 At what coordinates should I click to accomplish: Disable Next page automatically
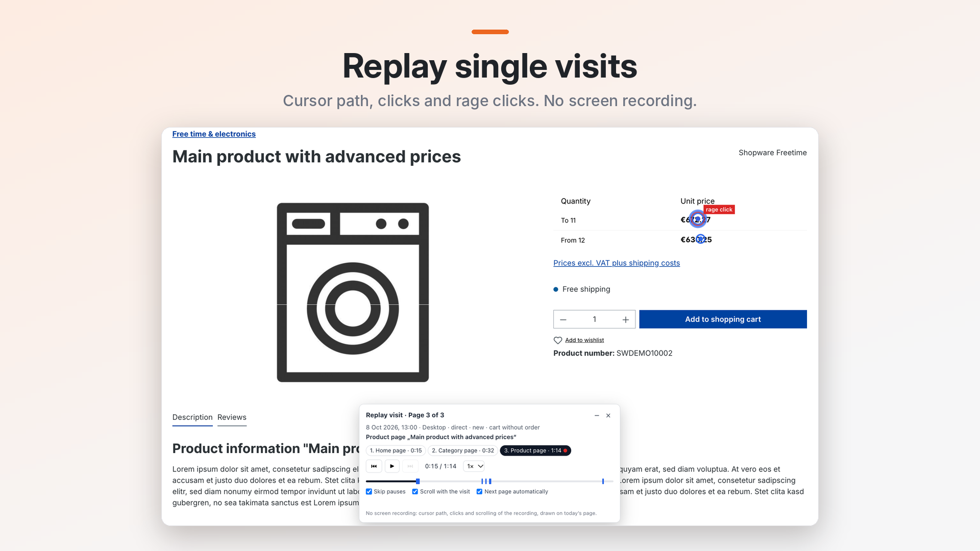tap(479, 492)
